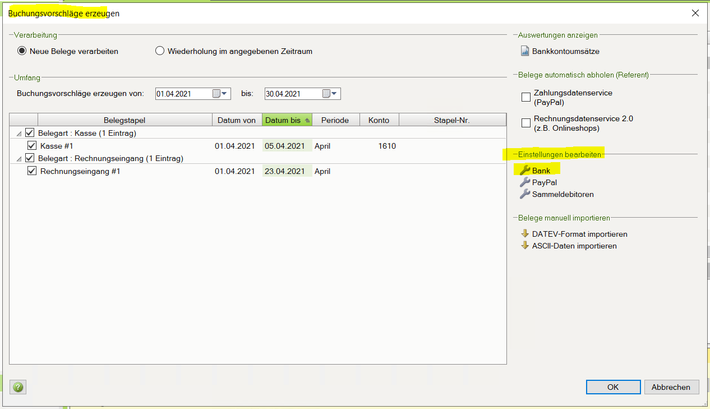
Task: Click the Belegstapel column header
Action: 124,120
